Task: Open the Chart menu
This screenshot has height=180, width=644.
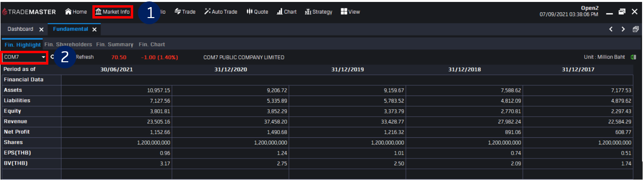Action: 287,12
